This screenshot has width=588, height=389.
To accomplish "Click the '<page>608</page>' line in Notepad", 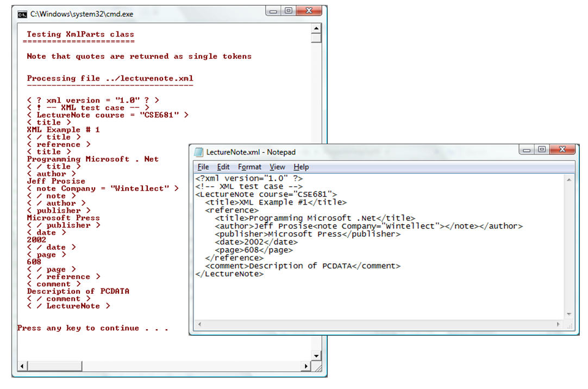I will pyautogui.click(x=254, y=250).
